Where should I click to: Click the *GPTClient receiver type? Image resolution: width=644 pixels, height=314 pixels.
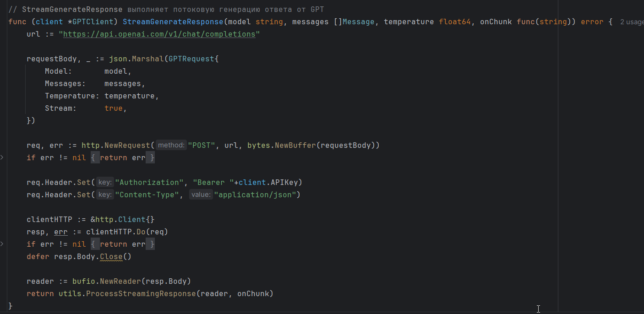[x=93, y=22]
